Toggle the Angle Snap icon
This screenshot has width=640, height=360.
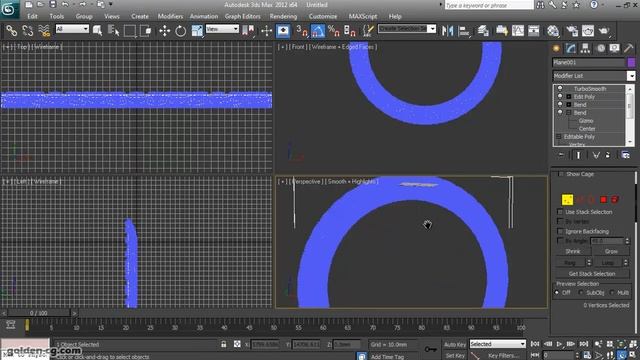point(318,31)
